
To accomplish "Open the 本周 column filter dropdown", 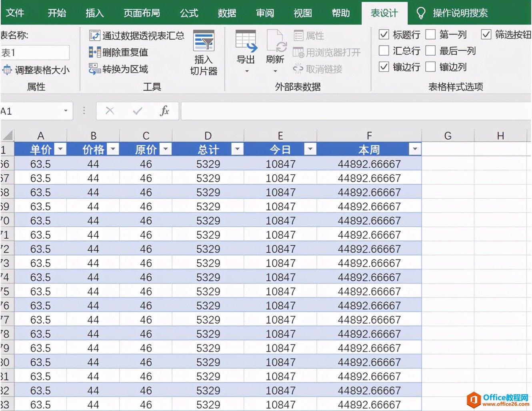I will tap(415, 149).
